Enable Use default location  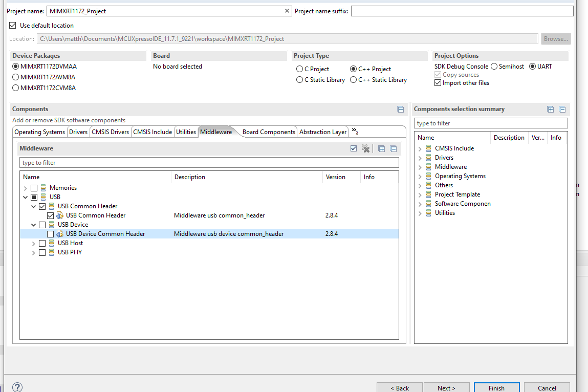tap(12, 25)
